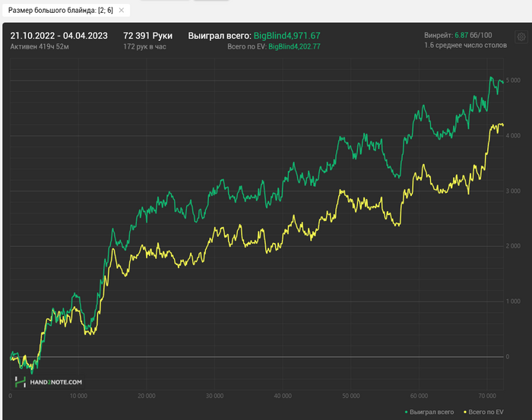Click the 10 000 x-axis label
The image size is (532, 420).
pos(78,396)
